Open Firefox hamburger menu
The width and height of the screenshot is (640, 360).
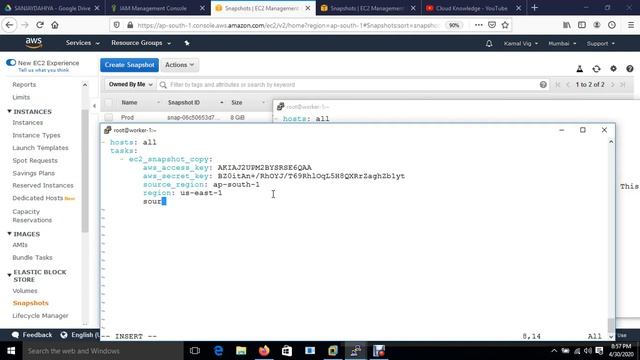coord(631,25)
